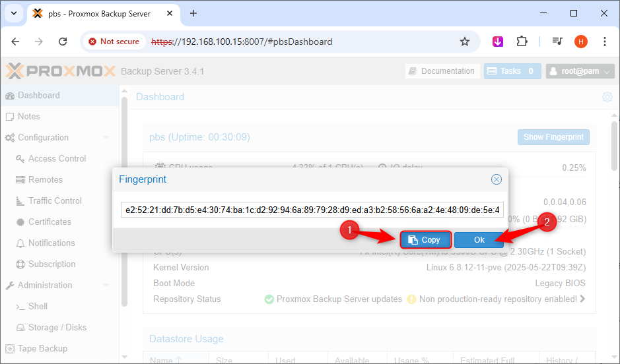Close the Fingerprint dialog with X icon
This screenshot has height=364, width=620.
coord(497,179)
